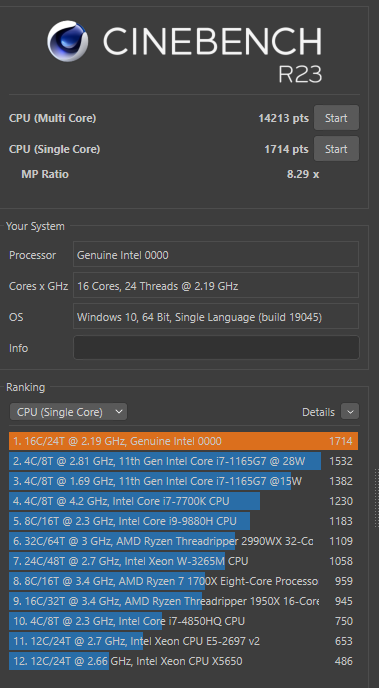Screen dimensions: 379x688
Task: Click the CPU (Single Core) test label
Action: [x=54, y=149]
